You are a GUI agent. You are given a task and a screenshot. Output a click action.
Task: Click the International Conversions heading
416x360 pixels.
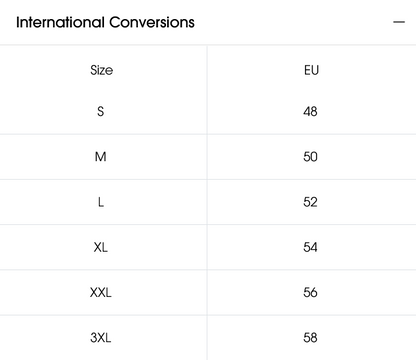[105, 22]
